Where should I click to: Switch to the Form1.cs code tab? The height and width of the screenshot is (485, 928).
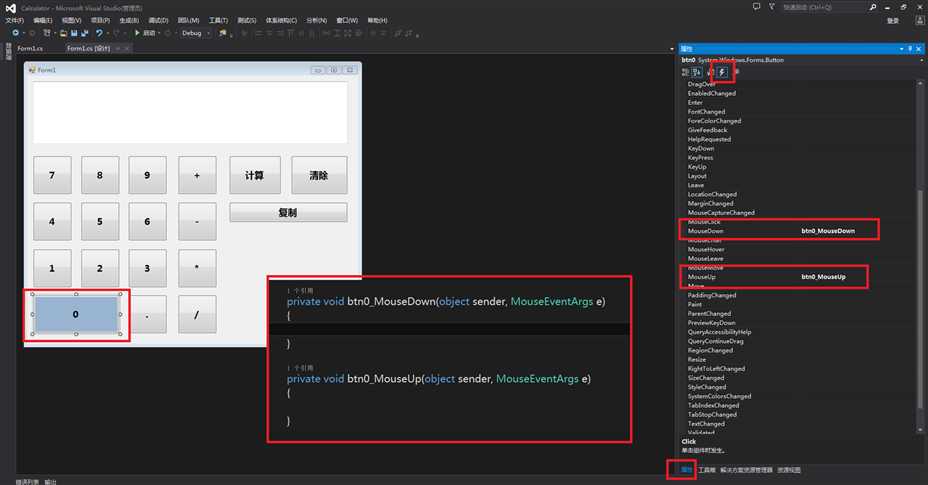[30, 48]
